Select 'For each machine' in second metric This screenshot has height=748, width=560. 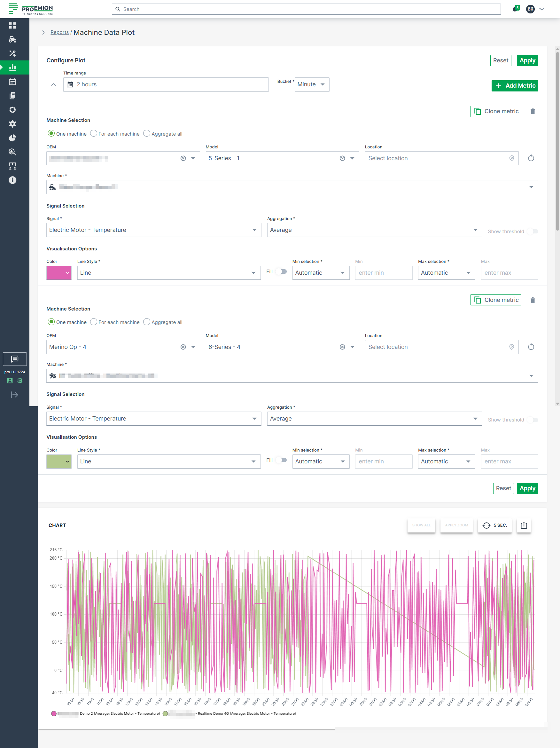click(94, 322)
